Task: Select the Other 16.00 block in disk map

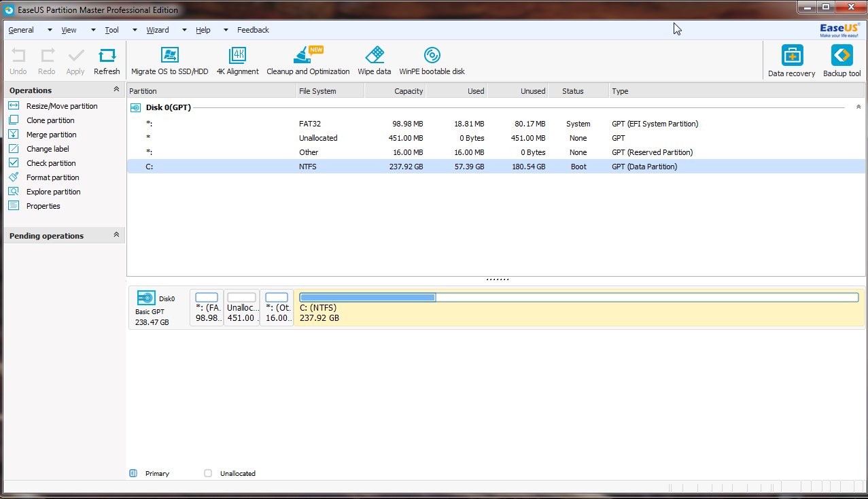Action: coord(277,307)
